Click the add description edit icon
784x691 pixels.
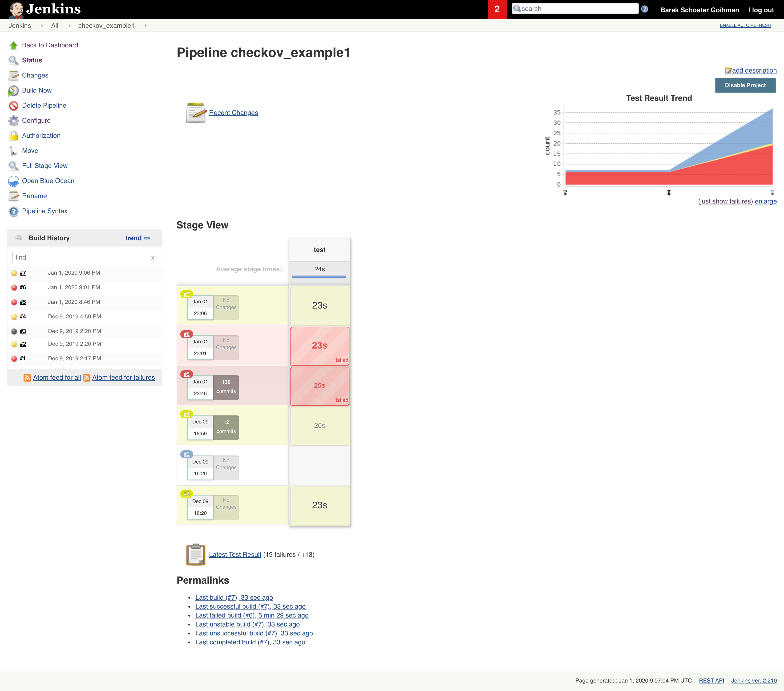point(728,71)
